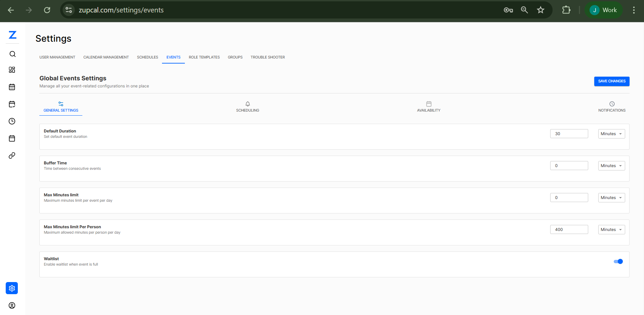The width and height of the screenshot is (644, 315).
Task: Click the Default Duration value input field
Action: [x=569, y=134]
